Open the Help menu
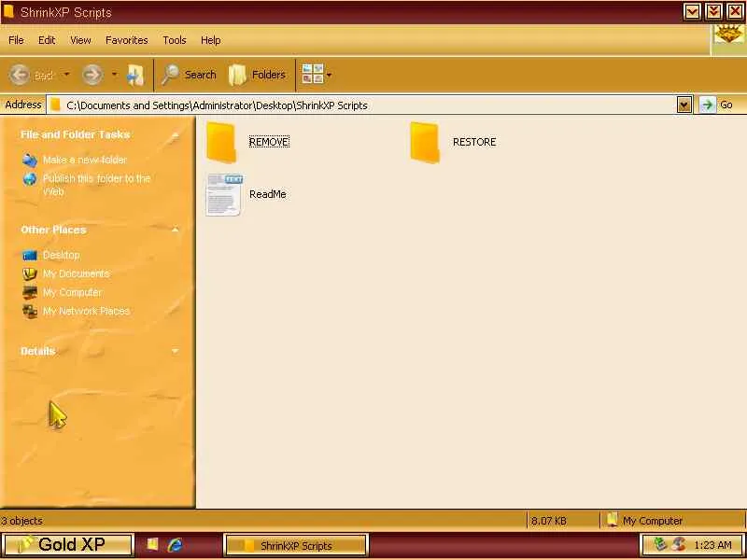Screen dimensions: 747x560 coord(211,40)
